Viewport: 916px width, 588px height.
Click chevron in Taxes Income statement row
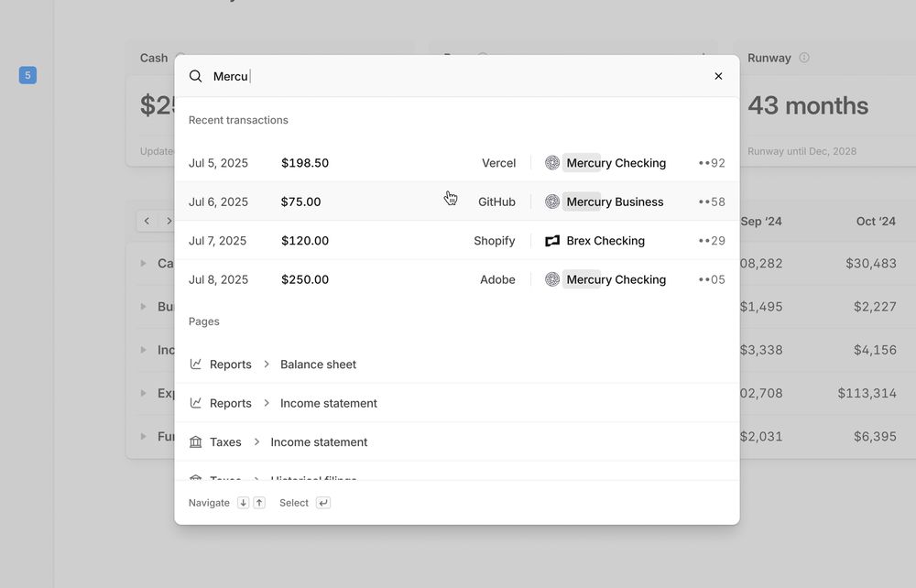(x=256, y=442)
